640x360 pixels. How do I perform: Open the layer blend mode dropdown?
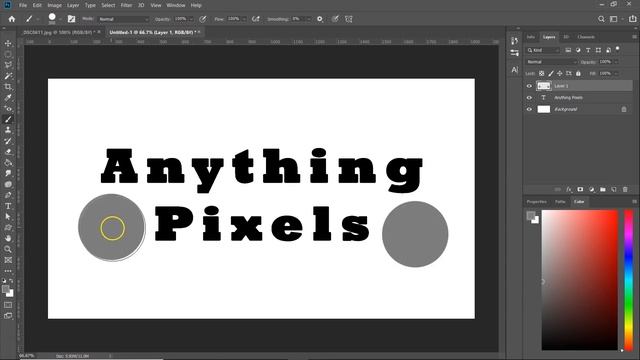coord(551,62)
